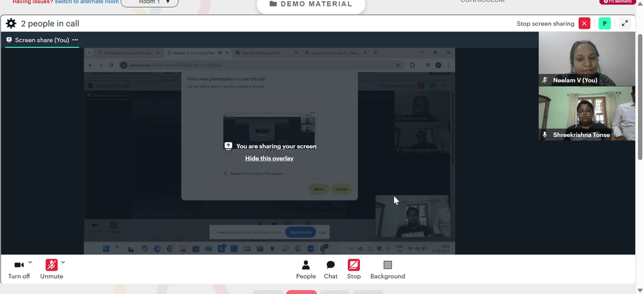Unmute the microphone
The image size is (644, 294).
[52, 270]
